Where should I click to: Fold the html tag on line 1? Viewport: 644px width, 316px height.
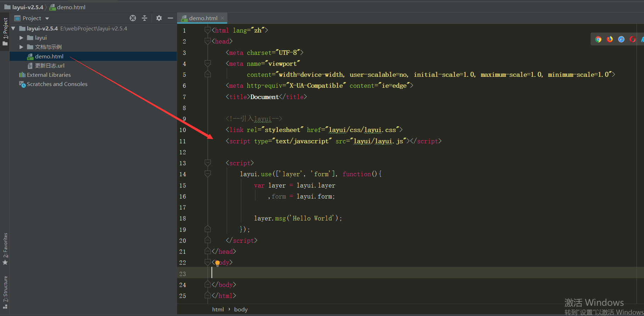pyautogui.click(x=208, y=30)
